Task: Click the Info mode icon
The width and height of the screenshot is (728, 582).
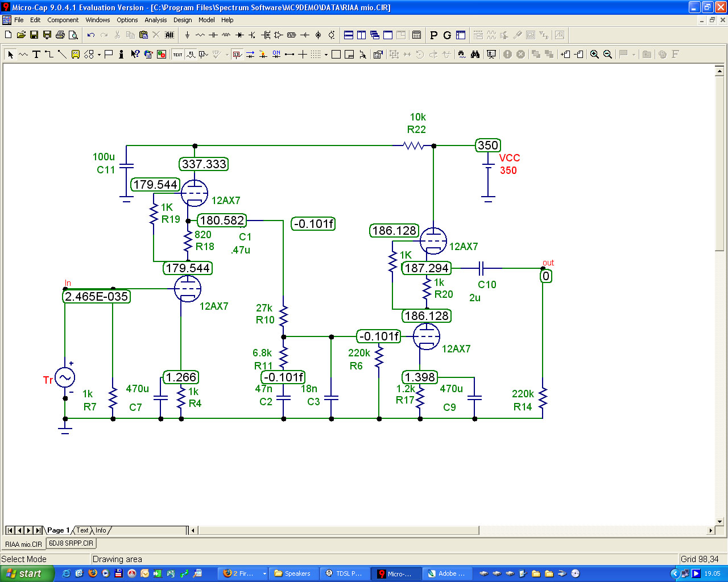Action: 122,55
